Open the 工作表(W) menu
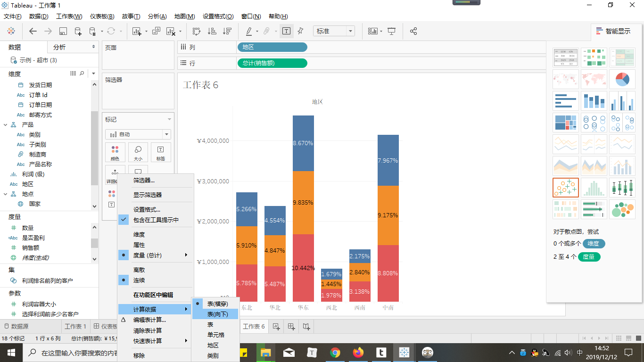 [x=69, y=16]
